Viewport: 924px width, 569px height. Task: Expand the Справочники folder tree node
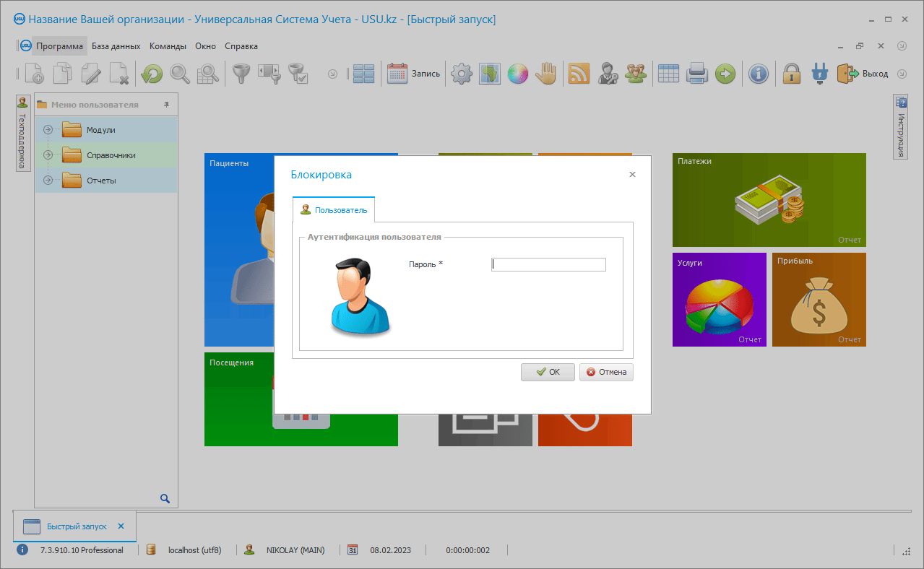point(48,155)
